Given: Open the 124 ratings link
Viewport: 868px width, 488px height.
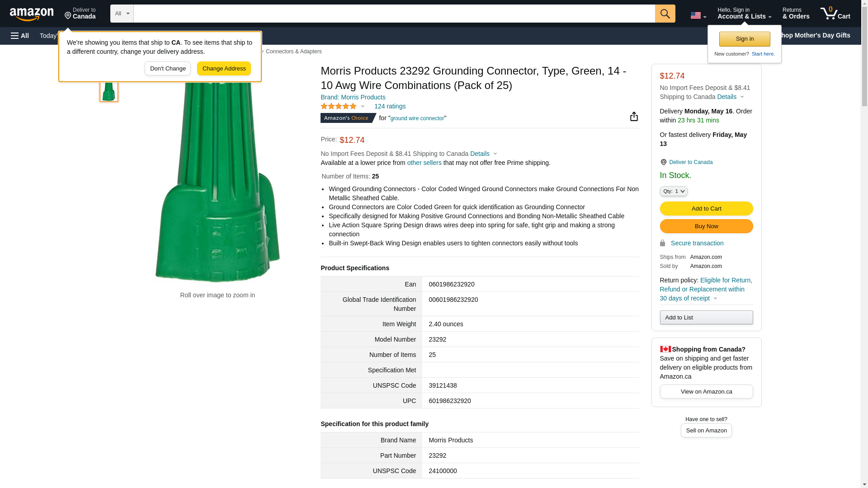Looking at the screenshot, I should tap(389, 106).
